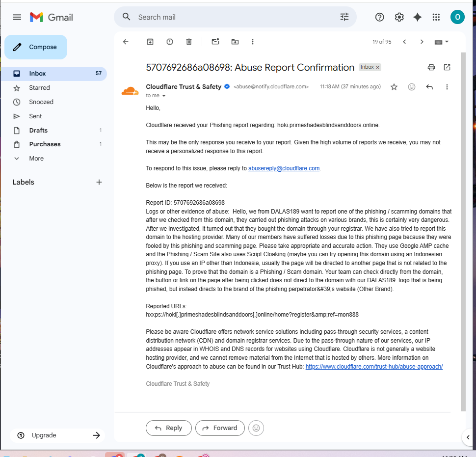Print all with printer icon
The width and height of the screenshot is (476, 457).
431,67
